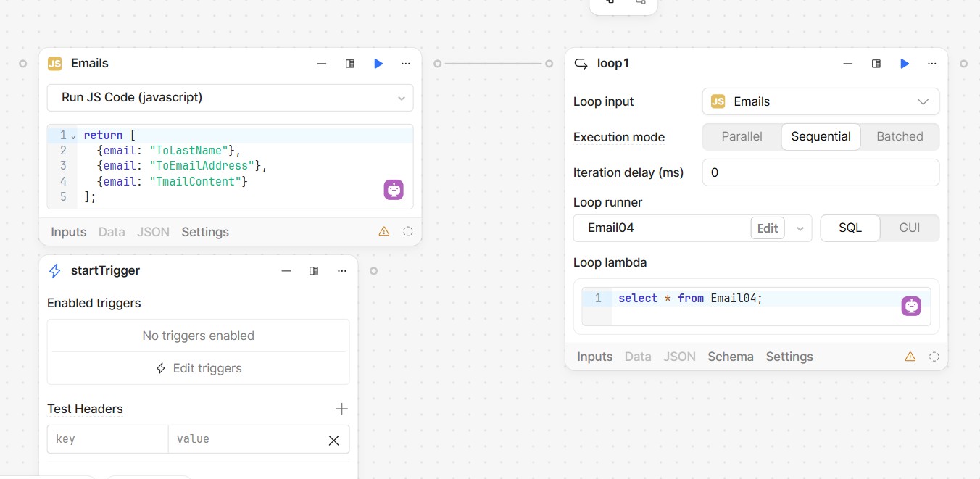The image size is (980, 479).
Task: Expand the Loop input Emails dropdown
Action: click(923, 101)
